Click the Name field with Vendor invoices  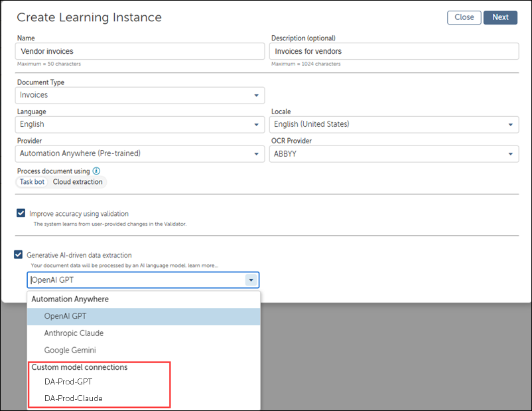click(x=140, y=51)
